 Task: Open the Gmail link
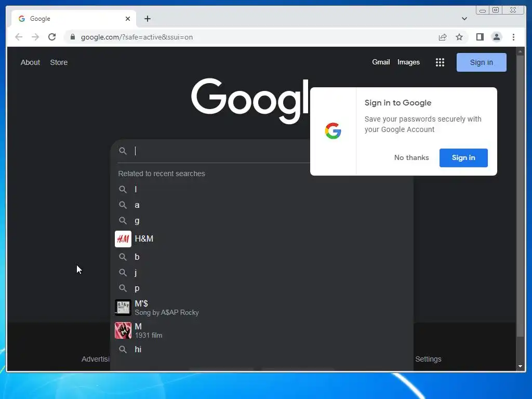point(381,62)
